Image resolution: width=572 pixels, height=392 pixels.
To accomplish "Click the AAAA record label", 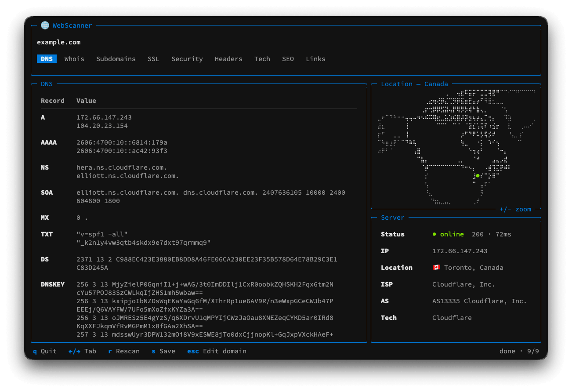I will [49, 142].
